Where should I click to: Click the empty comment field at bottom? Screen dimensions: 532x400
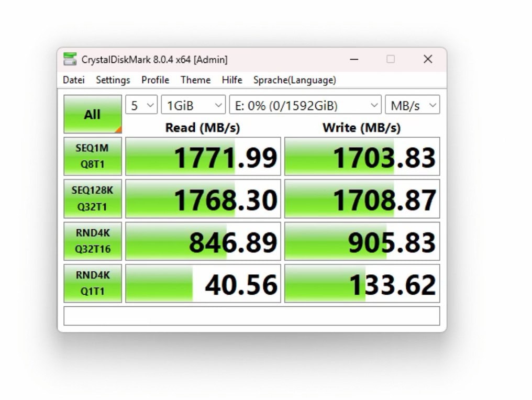pos(251,316)
